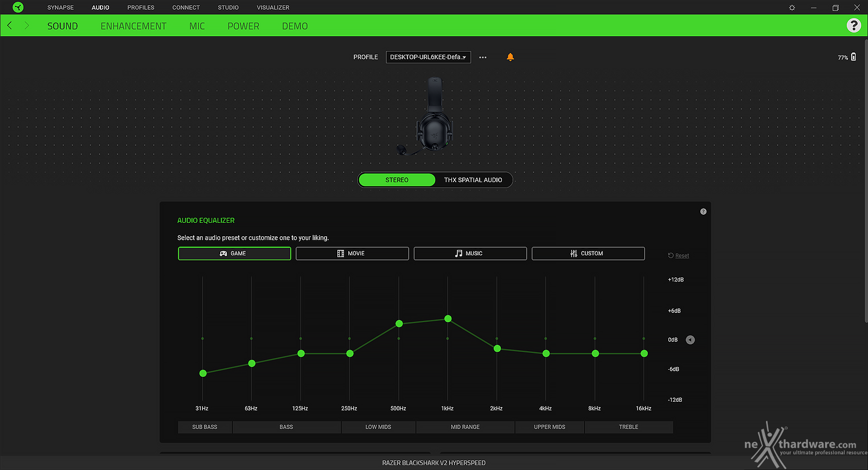
Task: Click the 250Hz equalizer slider handle
Action: pyautogui.click(x=350, y=353)
